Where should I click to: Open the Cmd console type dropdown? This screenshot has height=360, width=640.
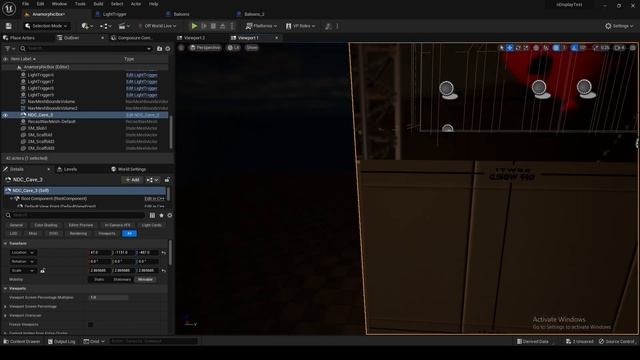[94, 341]
